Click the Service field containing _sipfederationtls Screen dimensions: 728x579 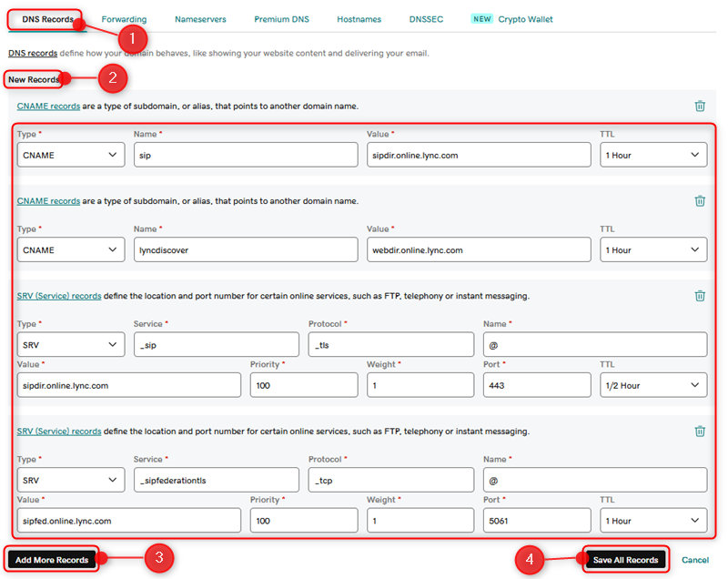tap(217, 480)
